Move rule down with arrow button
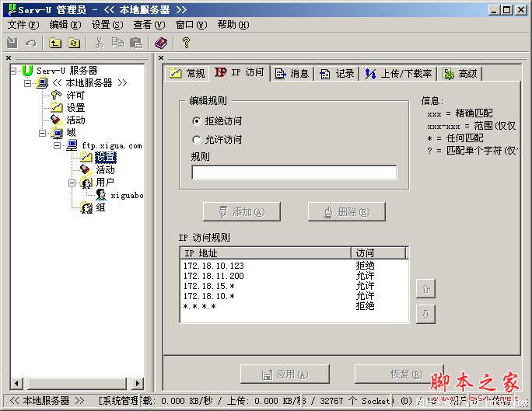Image resolution: width=532 pixels, height=411 pixels. click(425, 314)
